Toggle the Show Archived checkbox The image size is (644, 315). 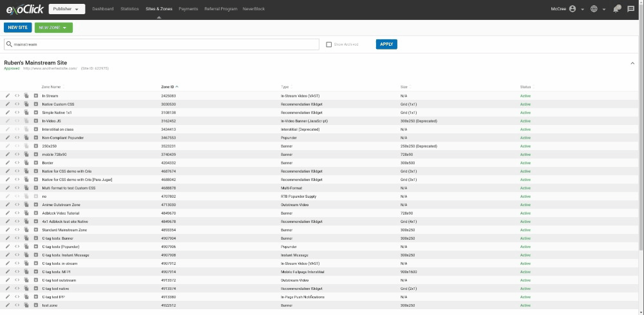click(329, 44)
